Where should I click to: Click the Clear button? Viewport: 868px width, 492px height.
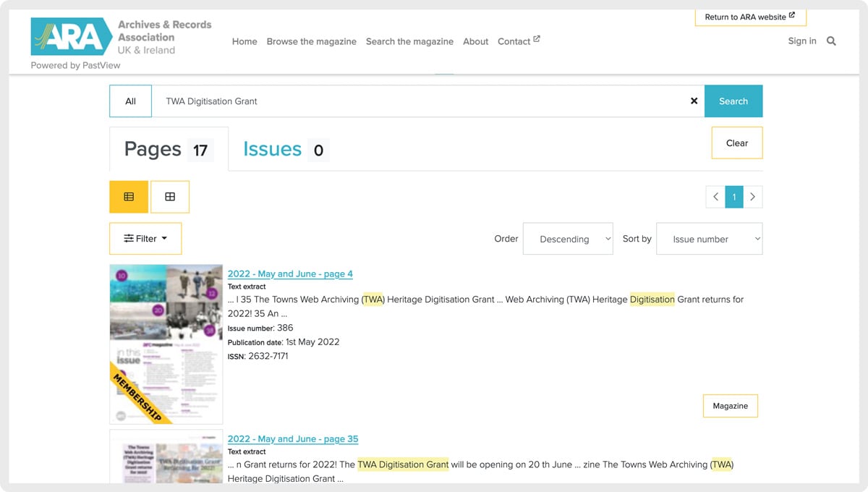(x=737, y=143)
